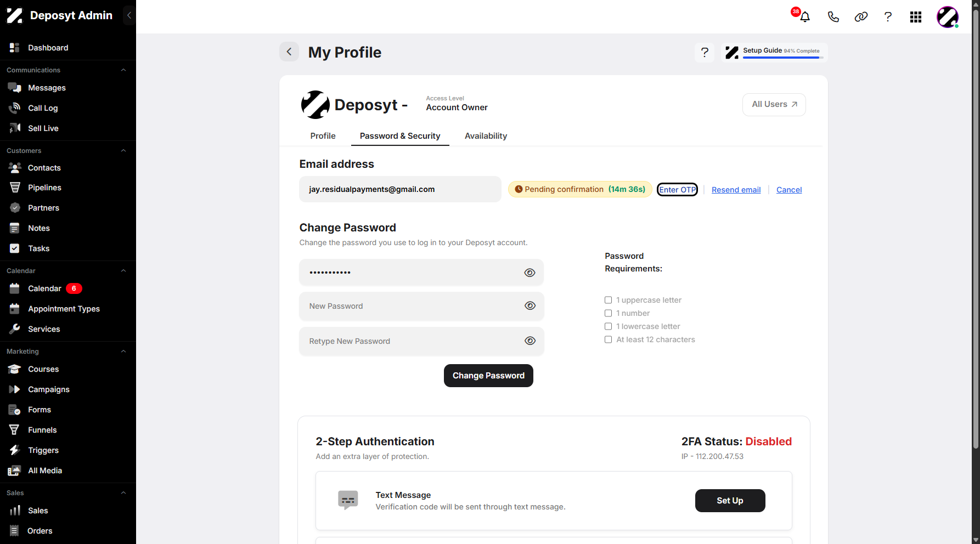Toggle visibility of Retype New Password field
The image size is (980, 544).
pyautogui.click(x=530, y=341)
